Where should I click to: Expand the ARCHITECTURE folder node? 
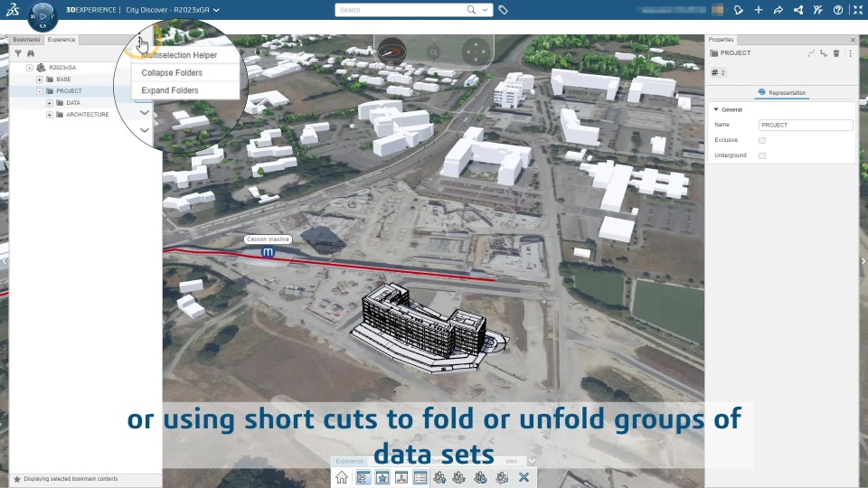(50, 115)
